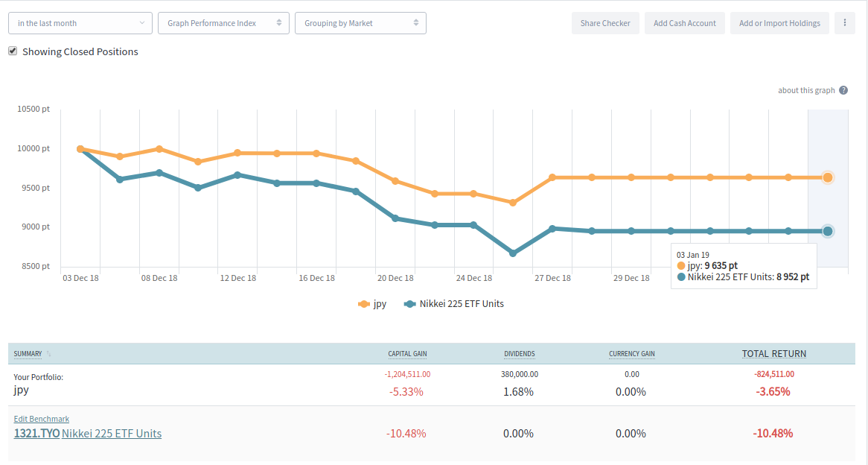
Task: Open the Grouping by Market dropdown
Action: pyautogui.click(x=360, y=23)
